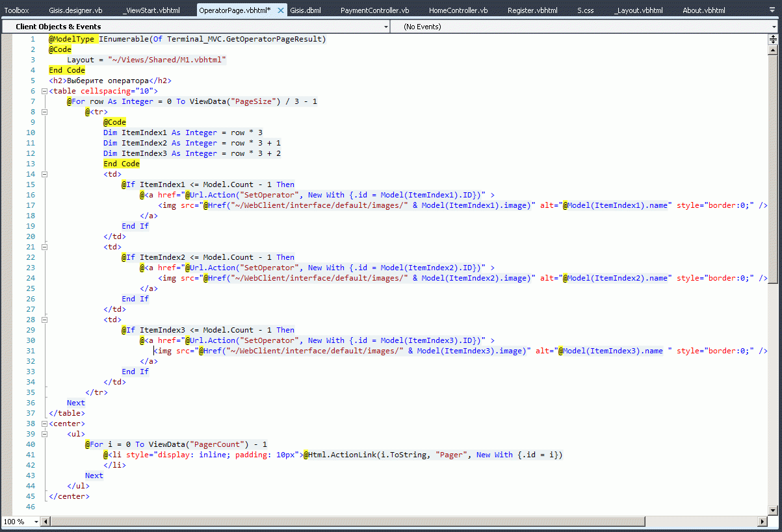Image resolution: width=782 pixels, height=532 pixels.
Task: Click the Next keyword on line 36
Action: pyautogui.click(x=76, y=403)
